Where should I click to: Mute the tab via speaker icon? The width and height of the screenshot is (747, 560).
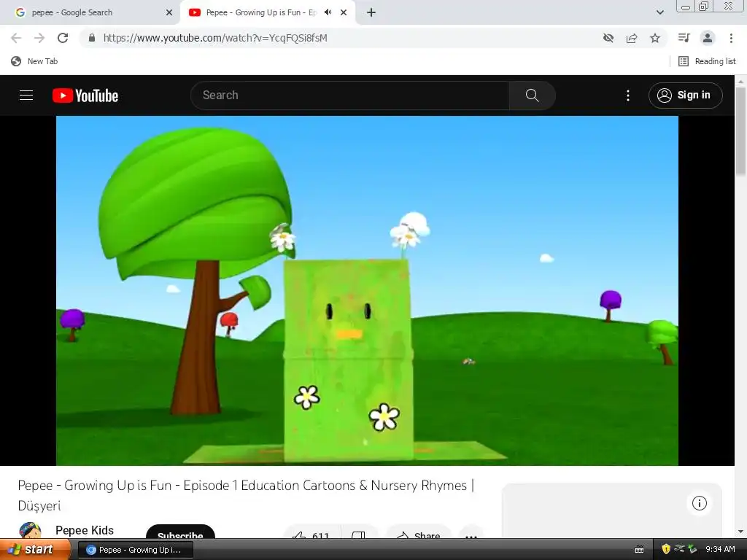328,12
